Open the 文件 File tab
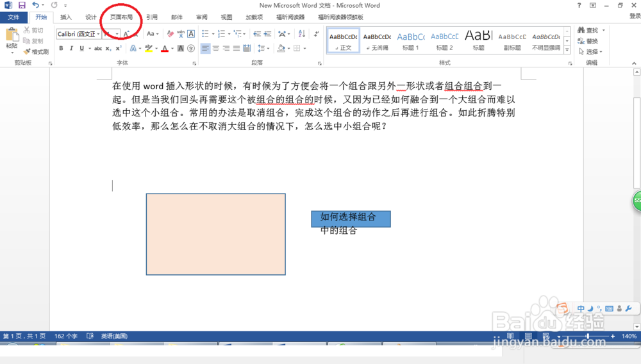 pyautogui.click(x=13, y=17)
